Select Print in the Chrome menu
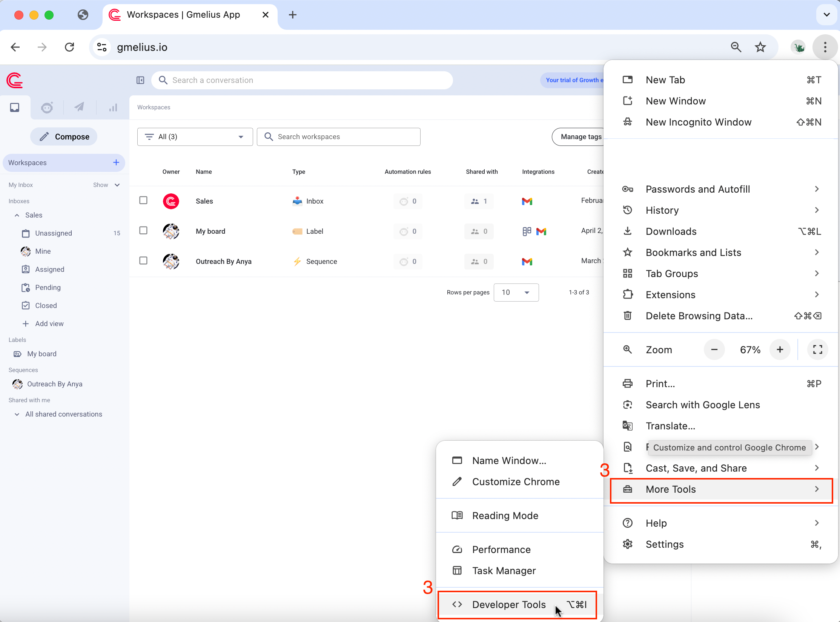Viewport: 840px width, 622px height. [x=721, y=384]
